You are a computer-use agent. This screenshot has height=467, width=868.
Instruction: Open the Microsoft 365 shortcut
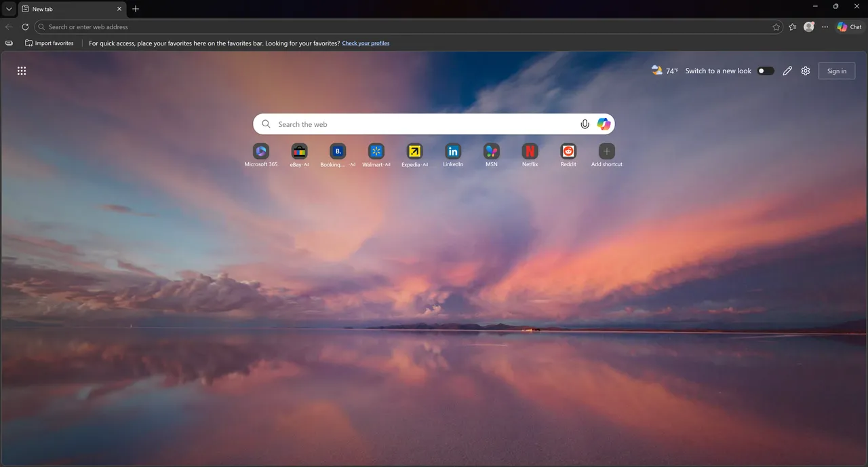[x=261, y=155]
